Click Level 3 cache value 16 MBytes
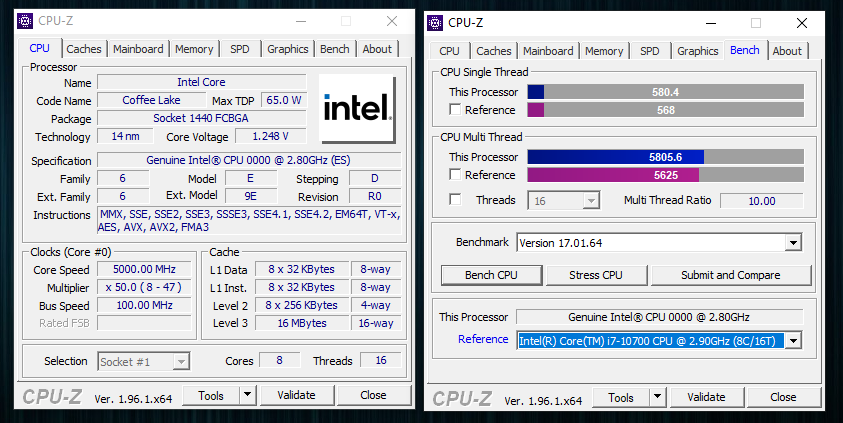843x423 pixels. [x=302, y=323]
